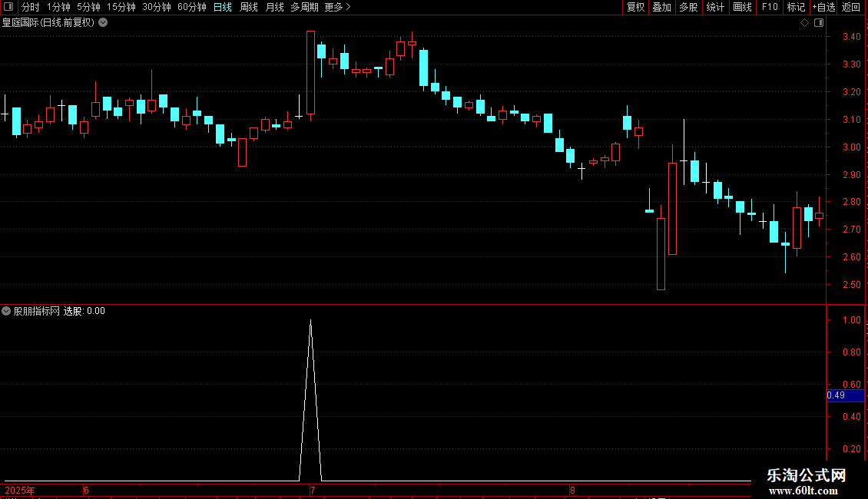Select the 60分钟 period tab
The width and height of the screenshot is (868, 499).
[x=191, y=7]
